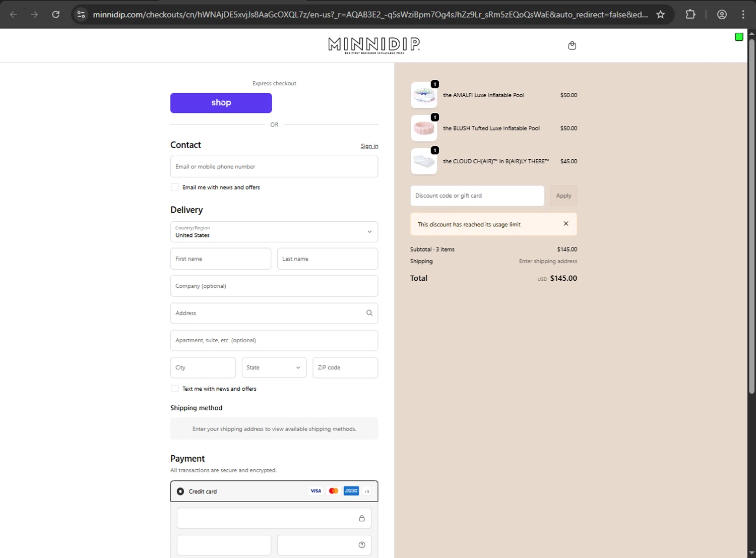Focus the Apartment, suite, etc. field
756x558 pixels.
coord(274,340)
